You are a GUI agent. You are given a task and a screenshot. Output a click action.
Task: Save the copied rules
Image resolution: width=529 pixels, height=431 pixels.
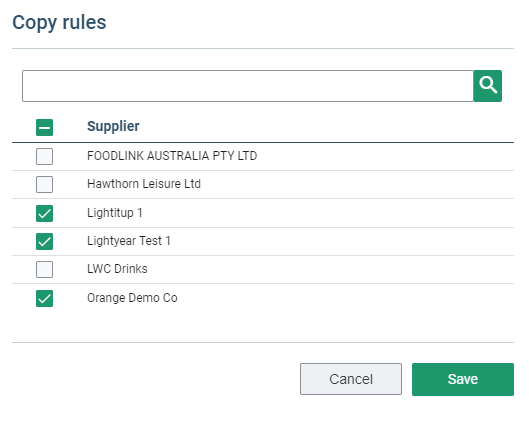pyautogui.click(x=463, y=379)
